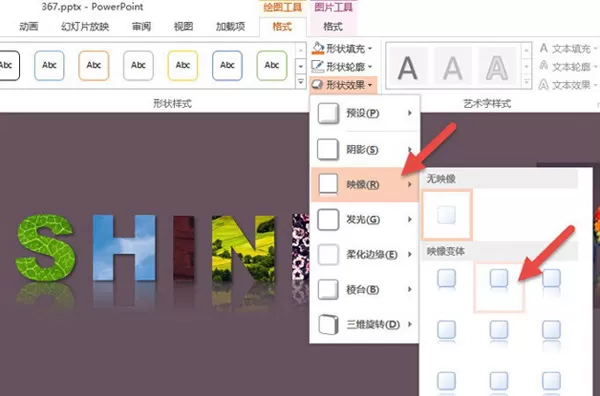Choose first reflection variation in third row

(447, 383)
